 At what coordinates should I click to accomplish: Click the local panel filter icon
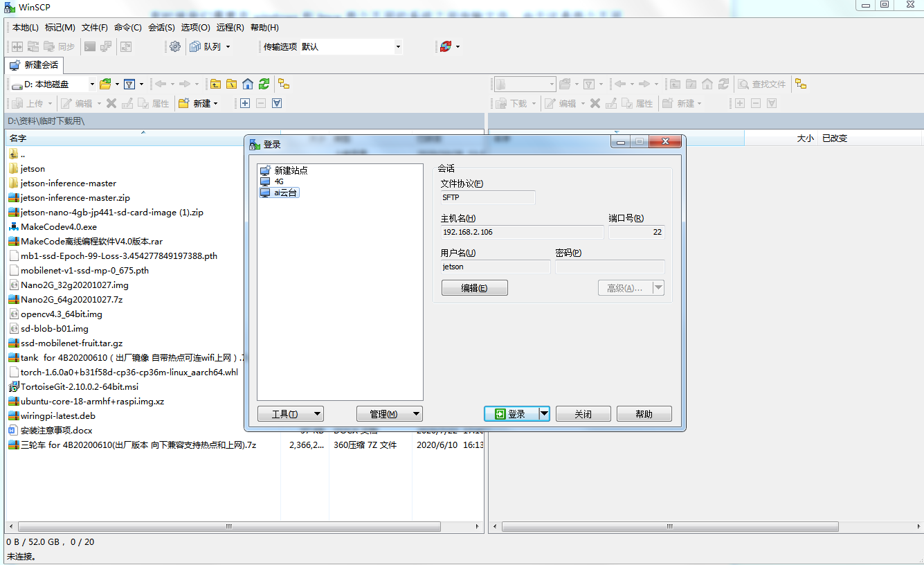129,84
